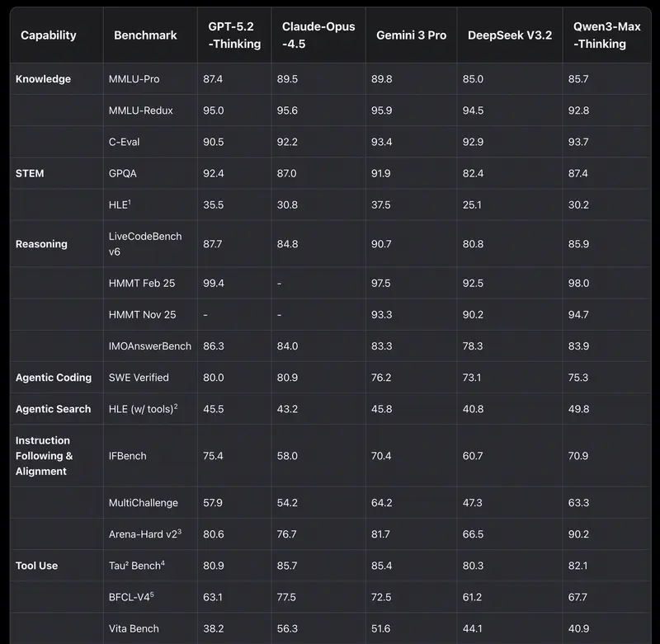Select the LiveCodeBench v6 benchmark cell
The height and width of the screenshot is (644, 660).
(145, 244)
